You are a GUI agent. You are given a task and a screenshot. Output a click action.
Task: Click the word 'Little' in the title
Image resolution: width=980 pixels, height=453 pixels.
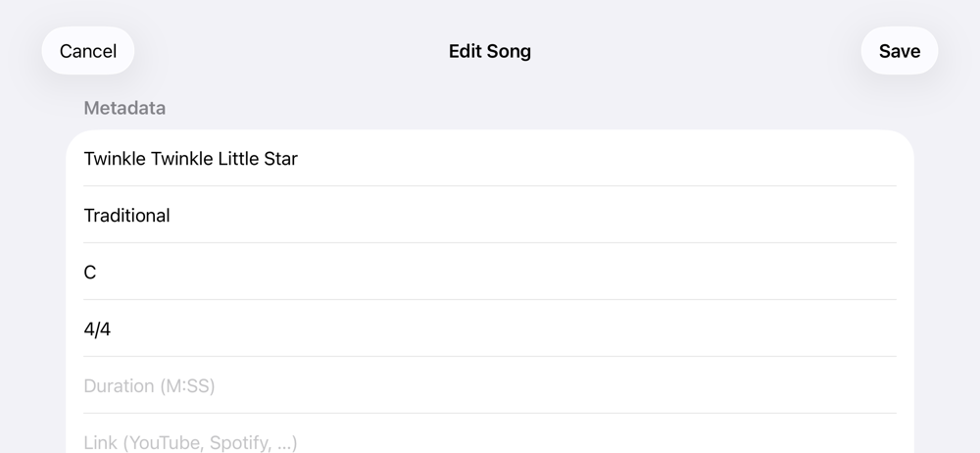click(239, 159)
